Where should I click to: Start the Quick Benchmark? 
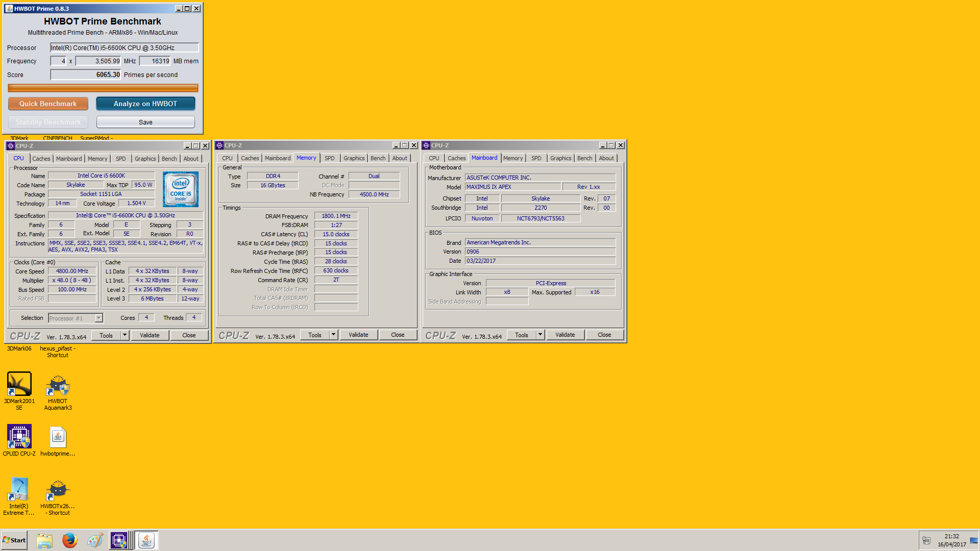[x=48, y=104]
